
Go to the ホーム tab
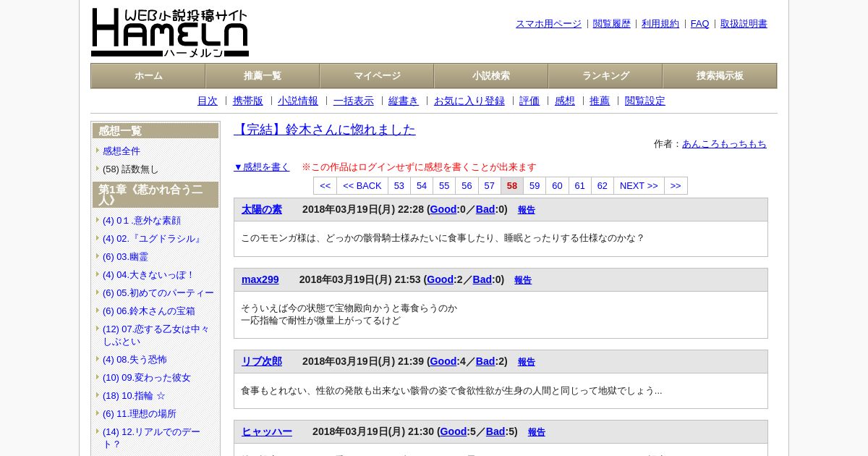click(148, 76)
